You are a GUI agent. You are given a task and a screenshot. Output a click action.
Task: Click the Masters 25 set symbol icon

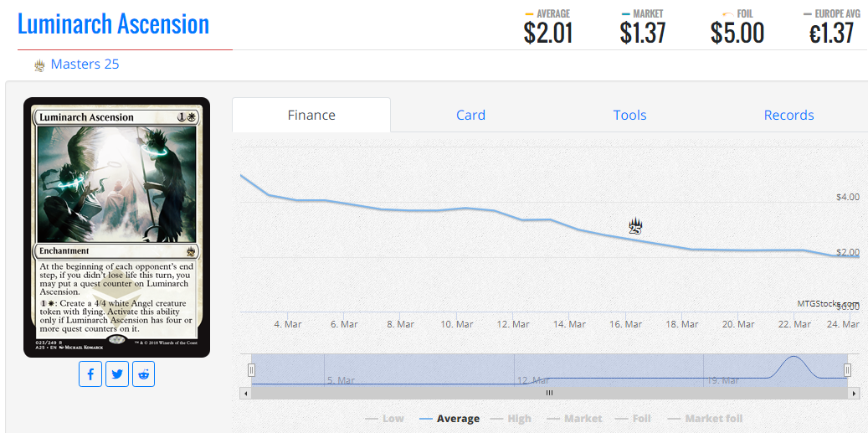point(39,65)
